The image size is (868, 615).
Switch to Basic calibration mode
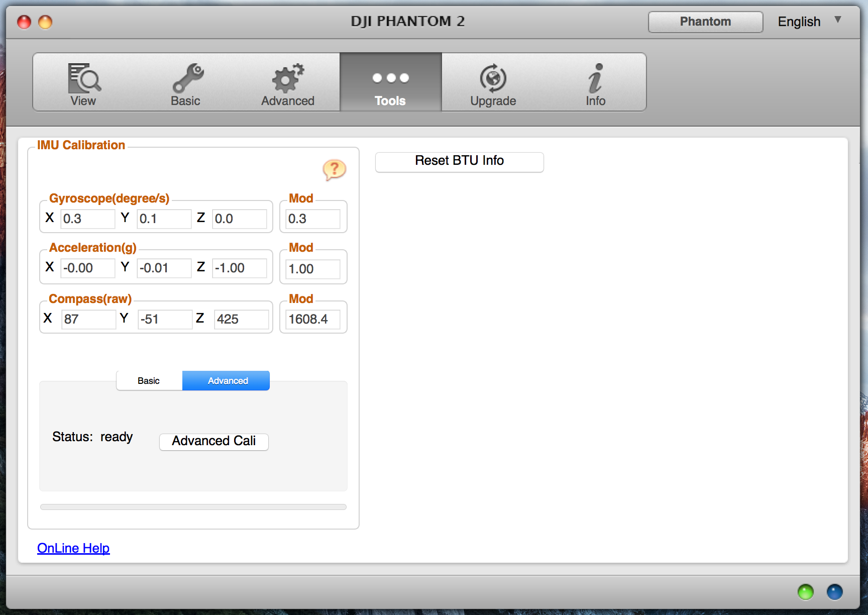[x=149, y=380]
